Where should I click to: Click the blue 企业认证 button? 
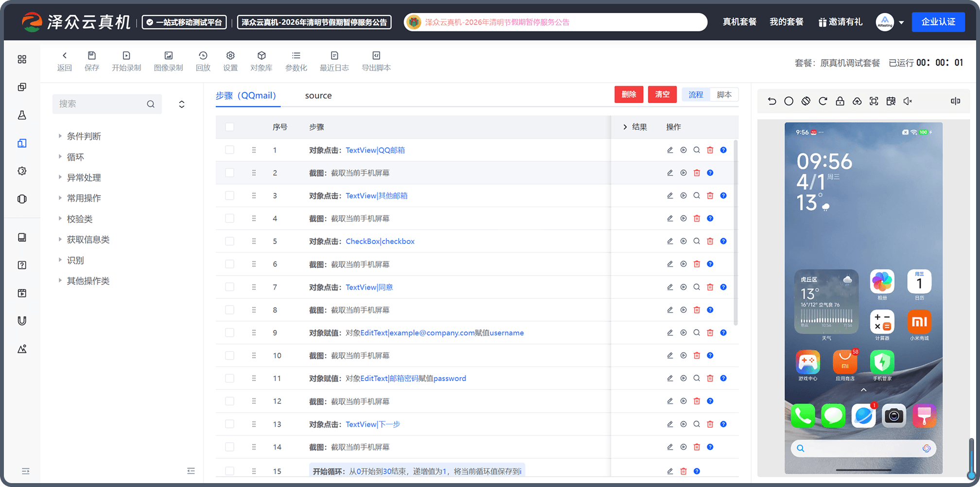[938, 22]
